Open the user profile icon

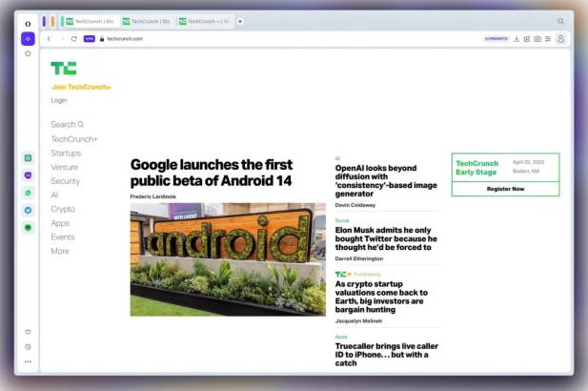(x=560, y=39)
